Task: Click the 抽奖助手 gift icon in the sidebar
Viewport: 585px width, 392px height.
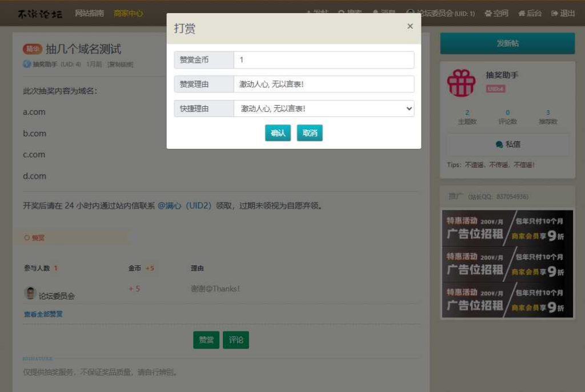Action: pos(461,82)
